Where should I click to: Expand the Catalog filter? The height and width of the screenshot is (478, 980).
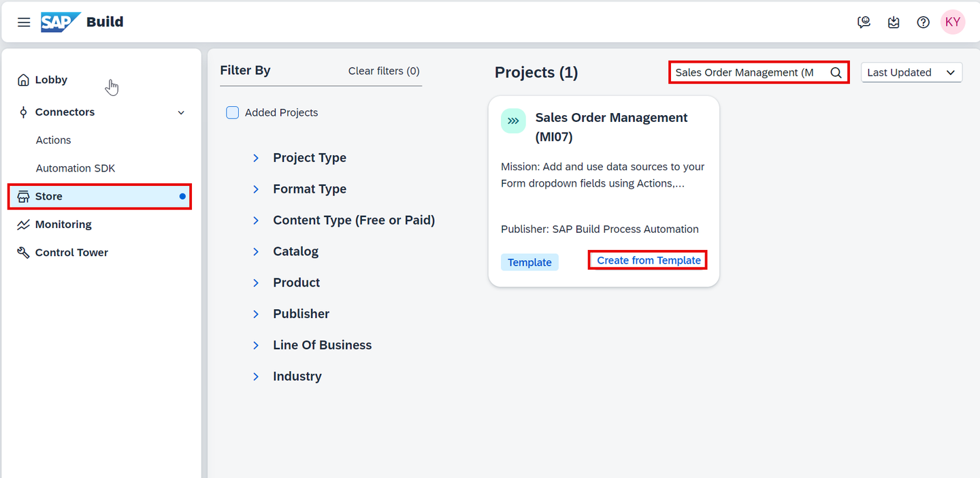click(256, 252)
